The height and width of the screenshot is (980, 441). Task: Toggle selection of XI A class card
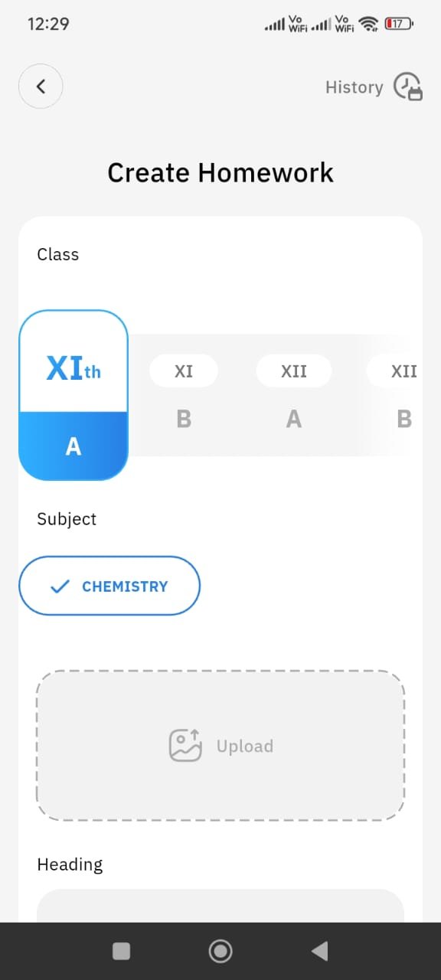click(73, 394)
